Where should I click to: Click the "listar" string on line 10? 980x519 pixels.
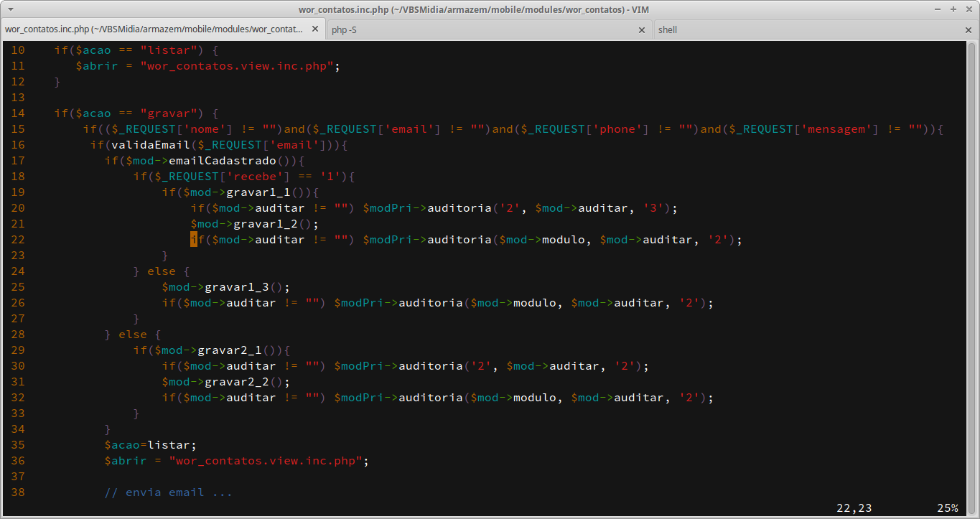pos(169,50)
